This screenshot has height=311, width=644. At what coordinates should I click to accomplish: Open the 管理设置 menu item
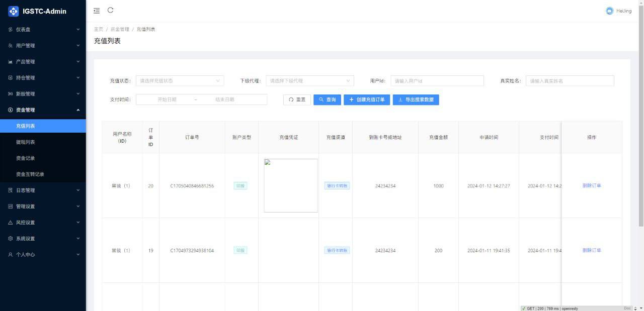[43, 206]
